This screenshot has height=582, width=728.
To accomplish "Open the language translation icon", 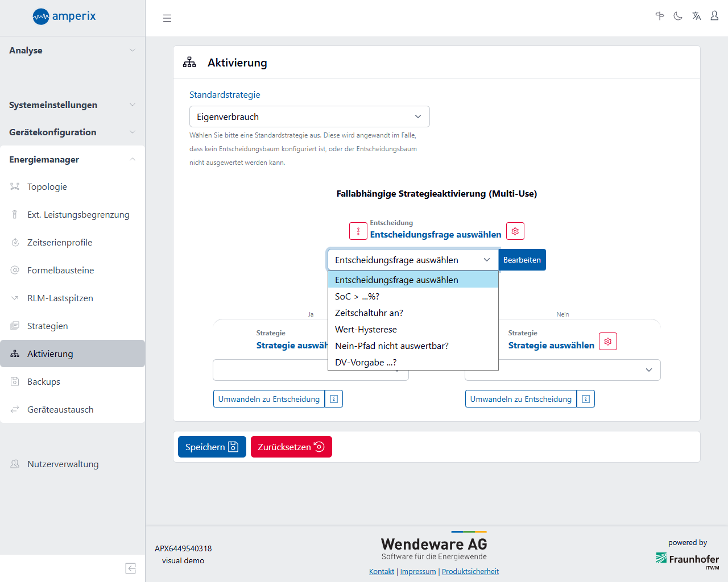I will 696,16.
